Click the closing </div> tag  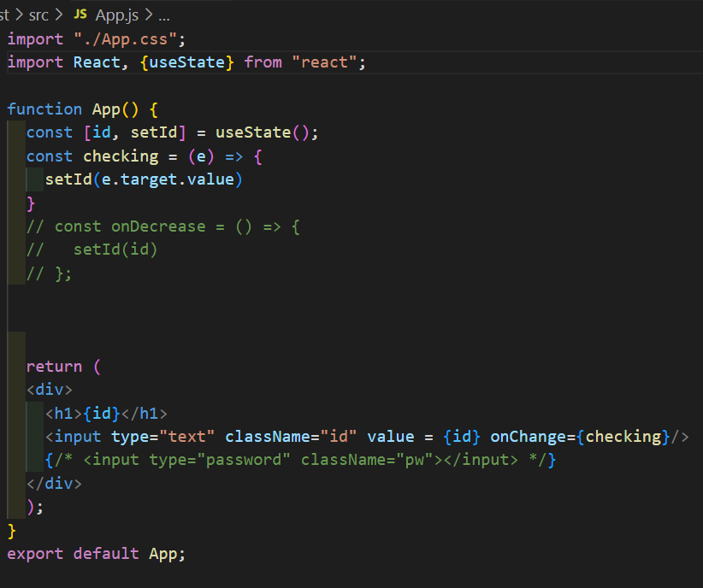pos(54,484)
